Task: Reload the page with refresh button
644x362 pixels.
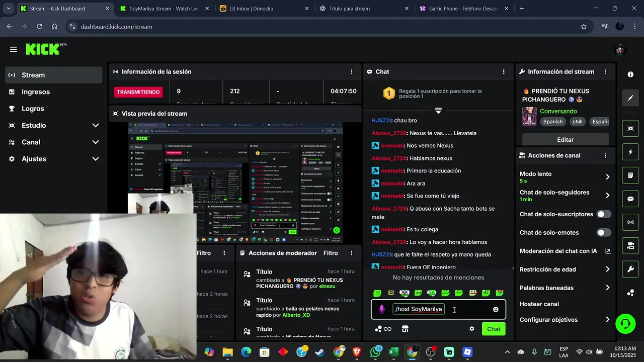Action: [x=39, y=27]
